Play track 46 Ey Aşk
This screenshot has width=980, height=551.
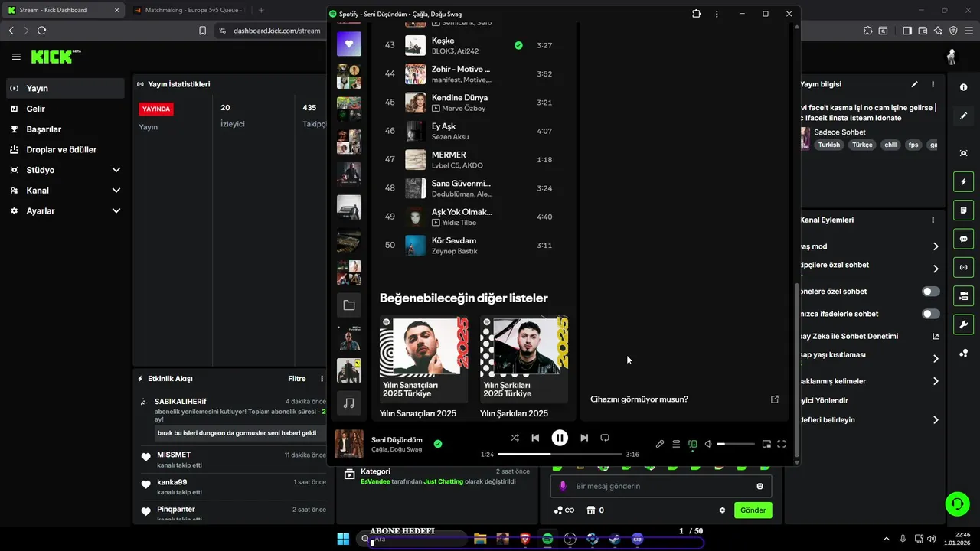475,131
